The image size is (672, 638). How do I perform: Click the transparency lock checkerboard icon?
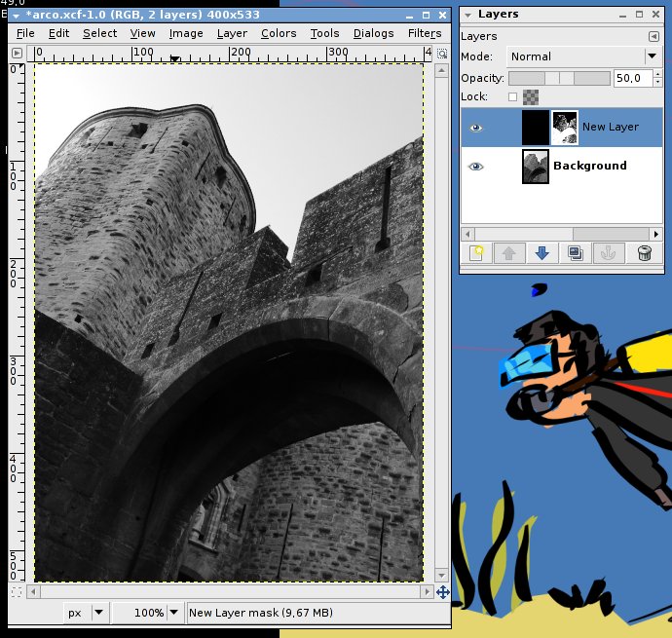531,96
